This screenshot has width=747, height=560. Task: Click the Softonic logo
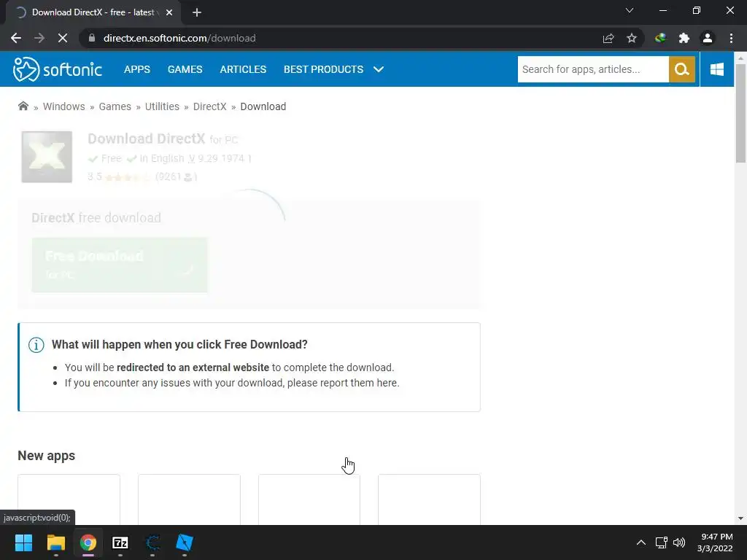57,69
